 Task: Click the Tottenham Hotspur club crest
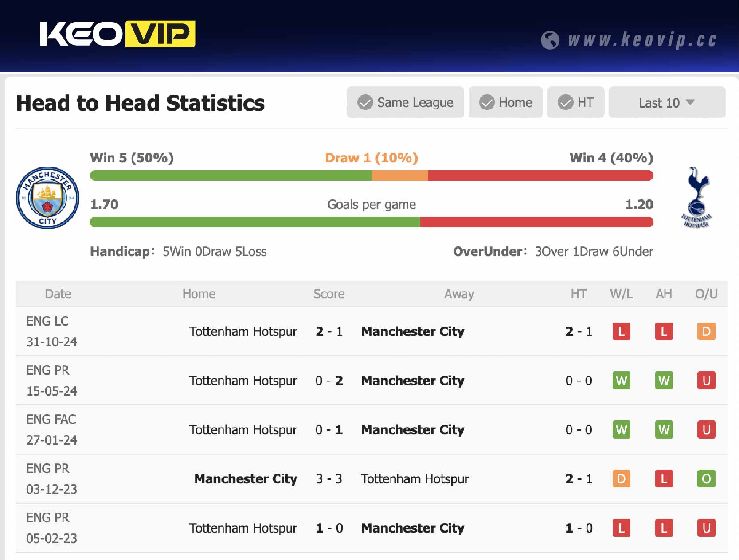(x=696, y=198)
